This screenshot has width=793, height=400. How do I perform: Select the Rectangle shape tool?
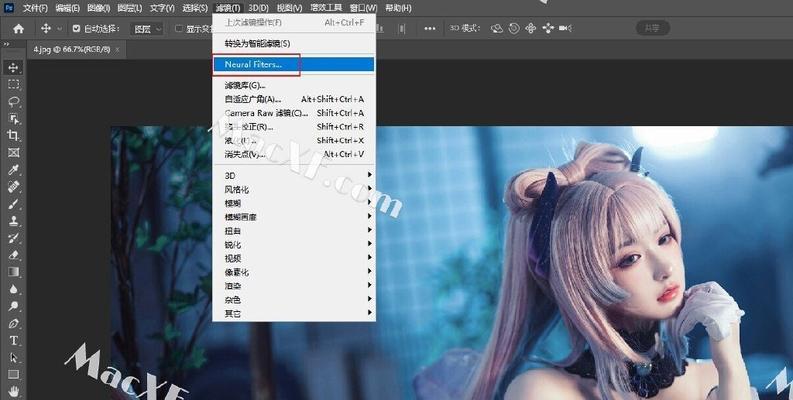click(x=14, y=375)
